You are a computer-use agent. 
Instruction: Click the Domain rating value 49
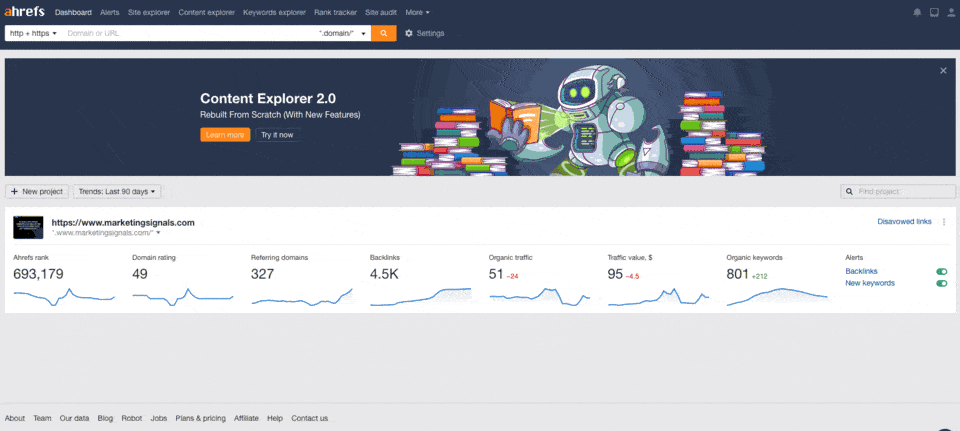click(x=140, y=274)
